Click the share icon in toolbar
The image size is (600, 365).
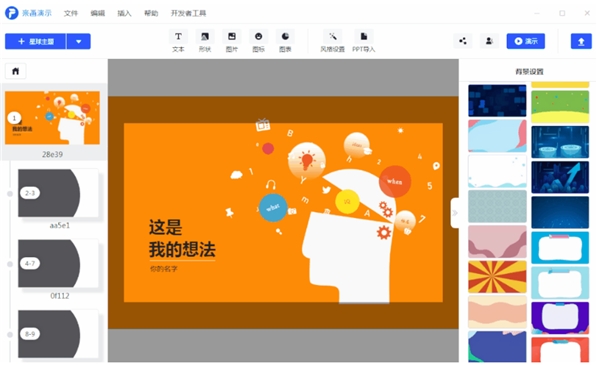[x=463, y=41]
